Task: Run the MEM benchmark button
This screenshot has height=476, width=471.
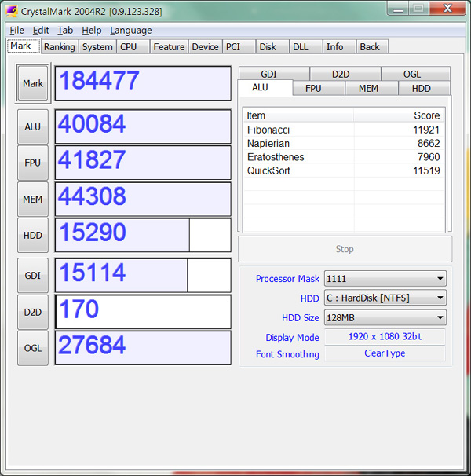Action: click(x=33, y=200)
